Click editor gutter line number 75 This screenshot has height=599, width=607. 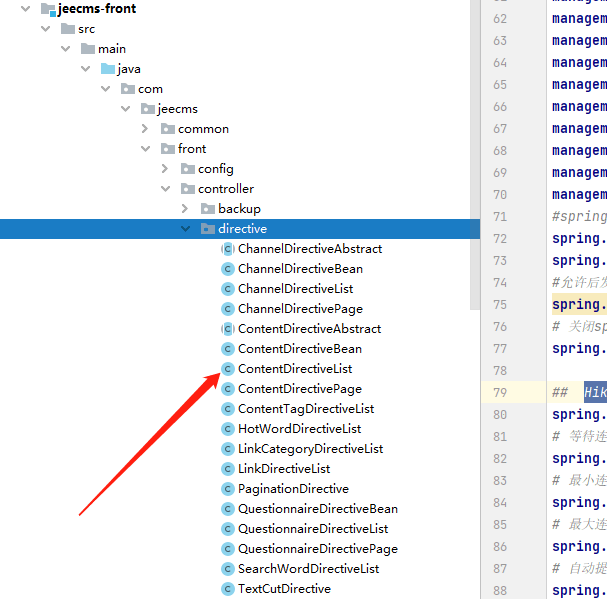coord(500,305)
